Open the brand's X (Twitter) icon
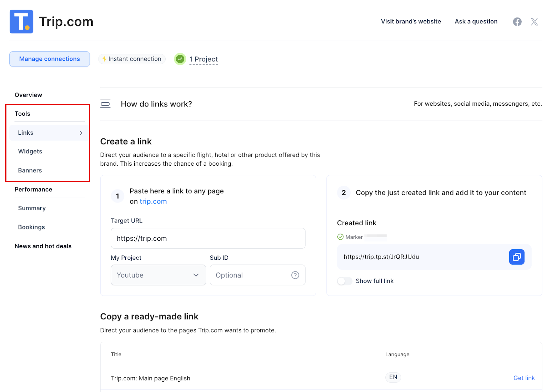Screen dimensions: 551x392 [x=534, y=22]
